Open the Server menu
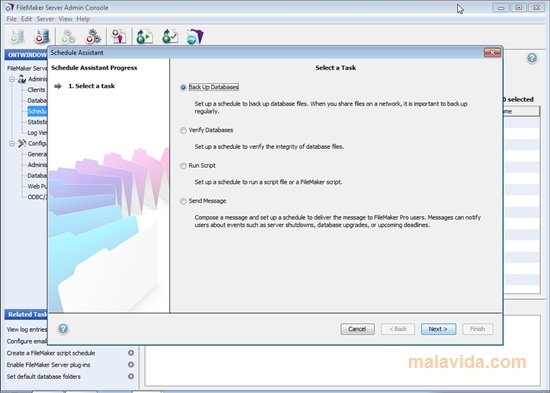This screenshot has width=550, height=393. tap(45, 19)
